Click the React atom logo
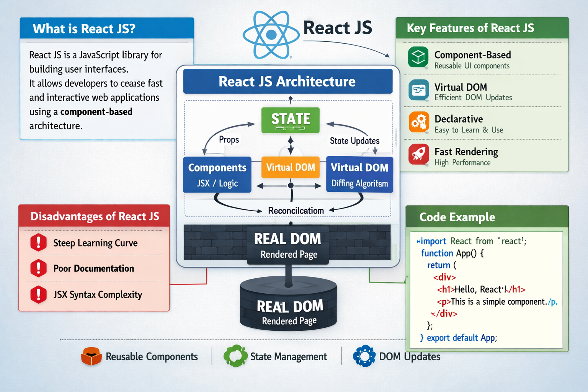 (x=271, y=35)
